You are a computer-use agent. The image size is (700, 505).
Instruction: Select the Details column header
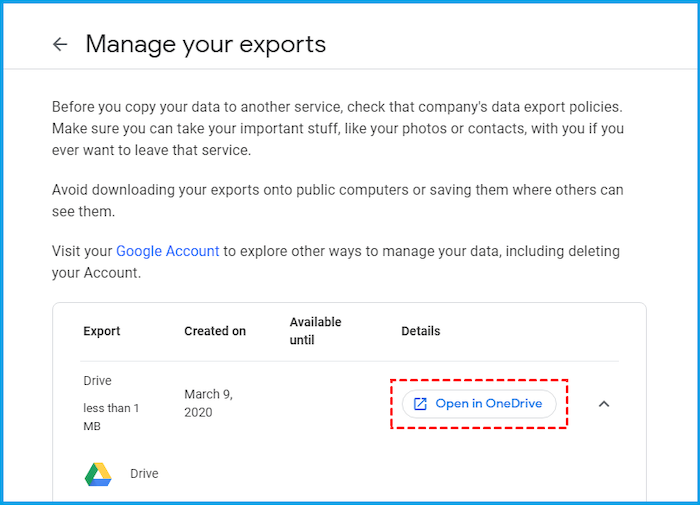coord(420,331)
